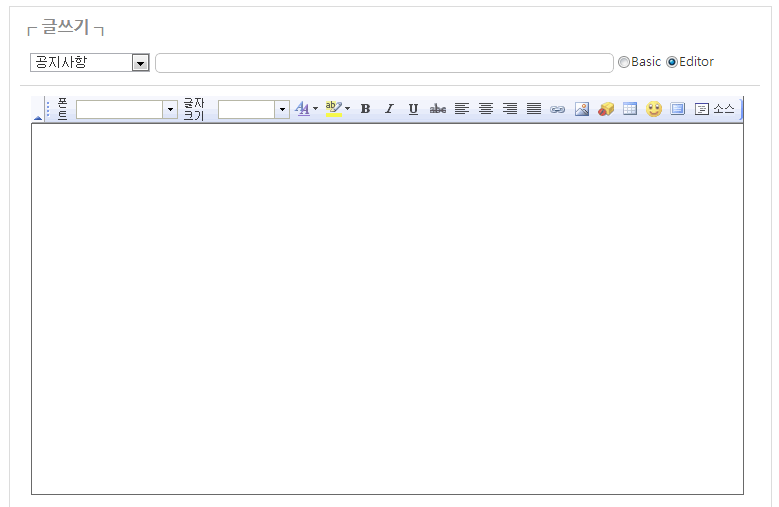The image size is (779, 507).
Task: Expand the 글자크기 font size dropdown
Action: pyautogui.click(x=282, y=110)
